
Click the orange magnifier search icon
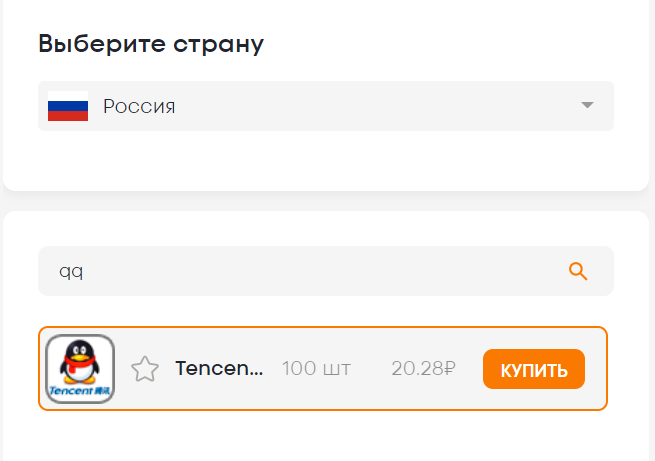tap(578, 271)
